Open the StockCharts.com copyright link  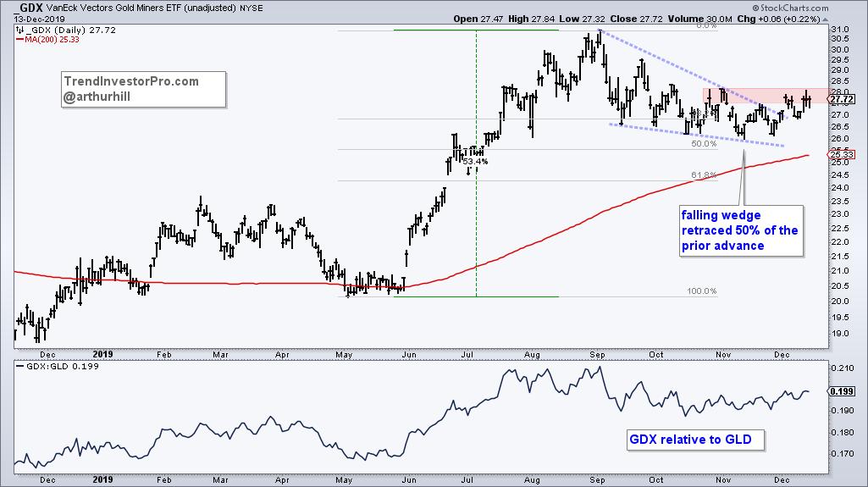790,8
